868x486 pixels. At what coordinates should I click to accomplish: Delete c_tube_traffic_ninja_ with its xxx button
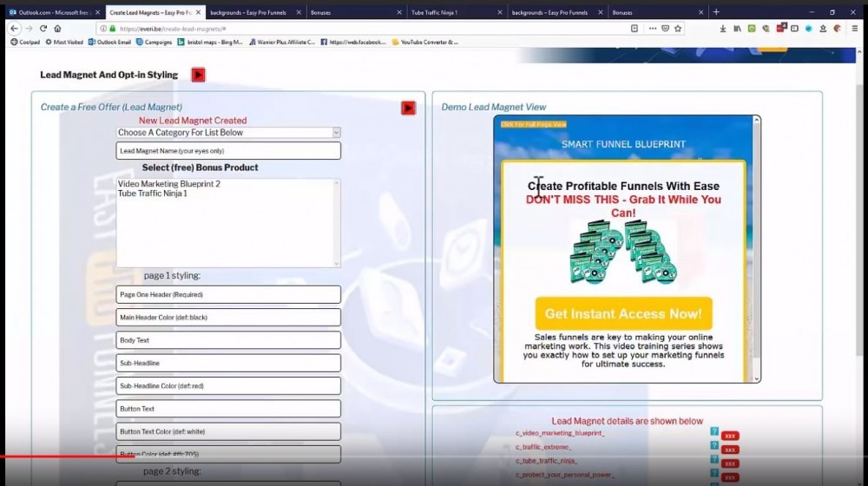[730, 463]
